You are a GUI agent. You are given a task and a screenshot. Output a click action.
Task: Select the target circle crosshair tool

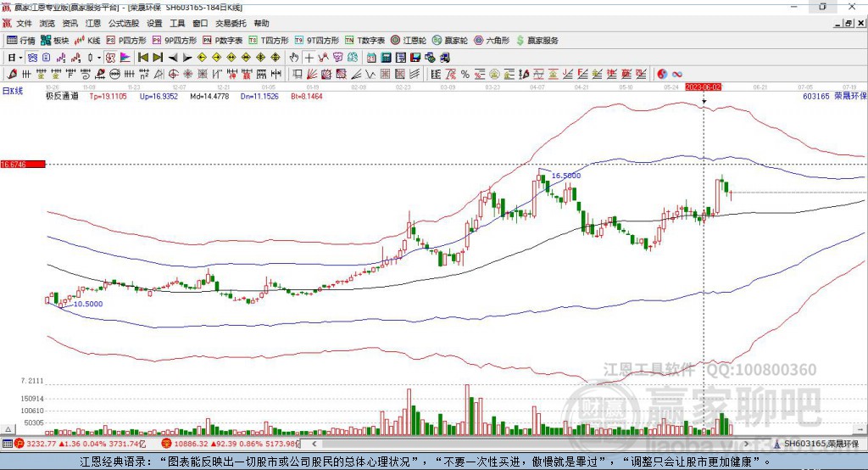point(173,75)
